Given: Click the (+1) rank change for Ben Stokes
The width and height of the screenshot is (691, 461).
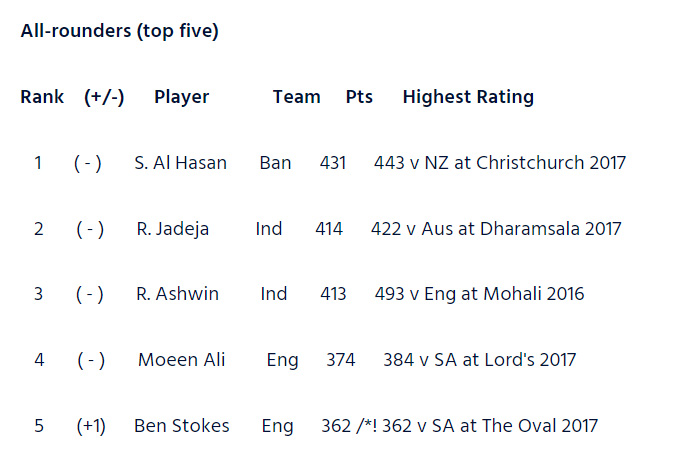Looking at the screenshot, I should click(90, 426).
